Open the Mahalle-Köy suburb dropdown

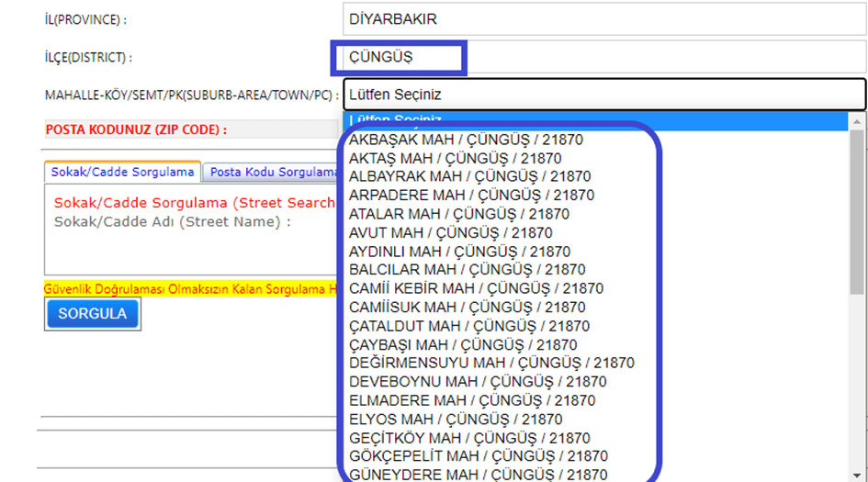[603, 94]
